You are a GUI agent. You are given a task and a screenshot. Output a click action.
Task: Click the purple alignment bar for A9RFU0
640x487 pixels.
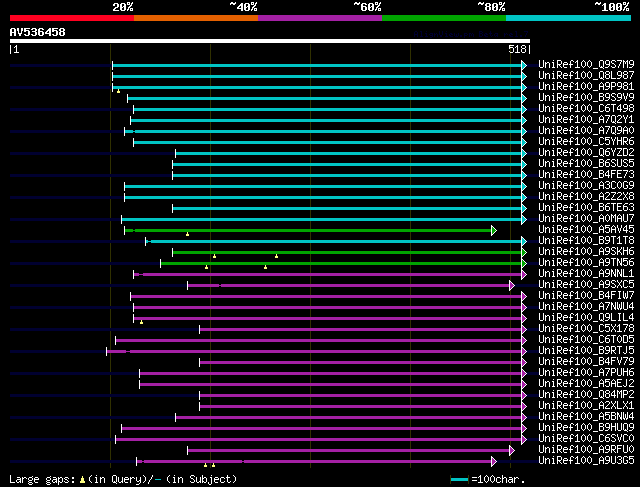point(348,451)
